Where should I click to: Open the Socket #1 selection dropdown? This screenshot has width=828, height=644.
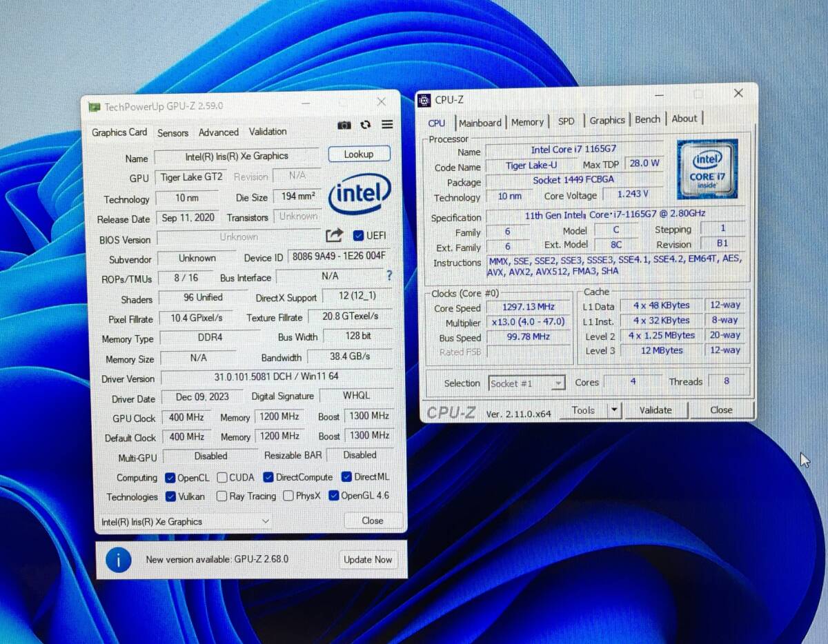558,383
